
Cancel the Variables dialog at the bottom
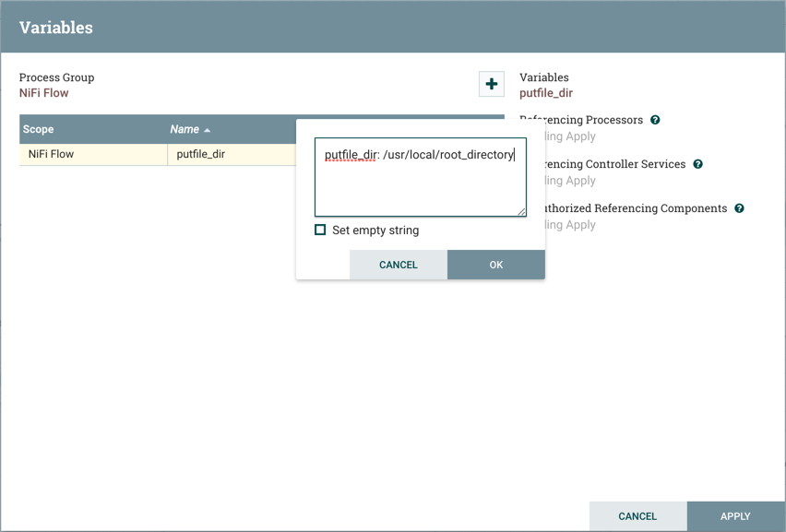tap(637, 516)
